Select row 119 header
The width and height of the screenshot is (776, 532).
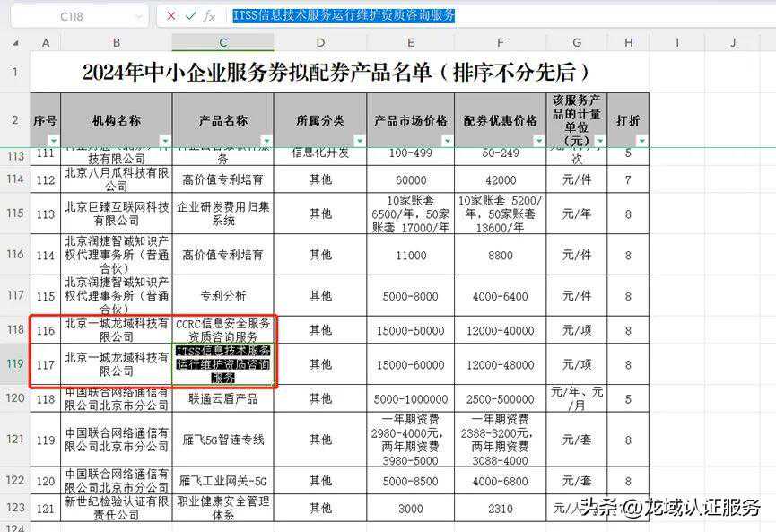point(14,364)
